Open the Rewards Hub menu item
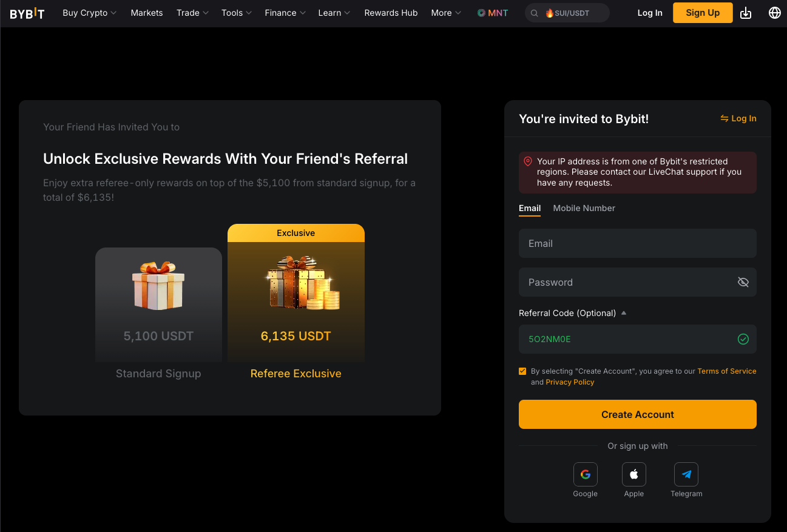Viewport: 787px width, 532px height. [391, 12]
